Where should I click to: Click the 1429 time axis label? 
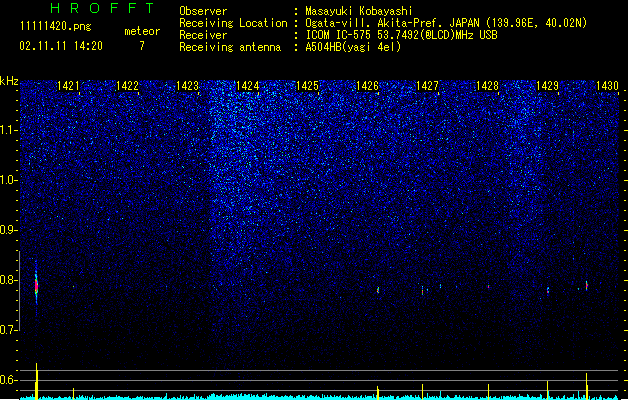pyautogui.click(x=547, y=86)
